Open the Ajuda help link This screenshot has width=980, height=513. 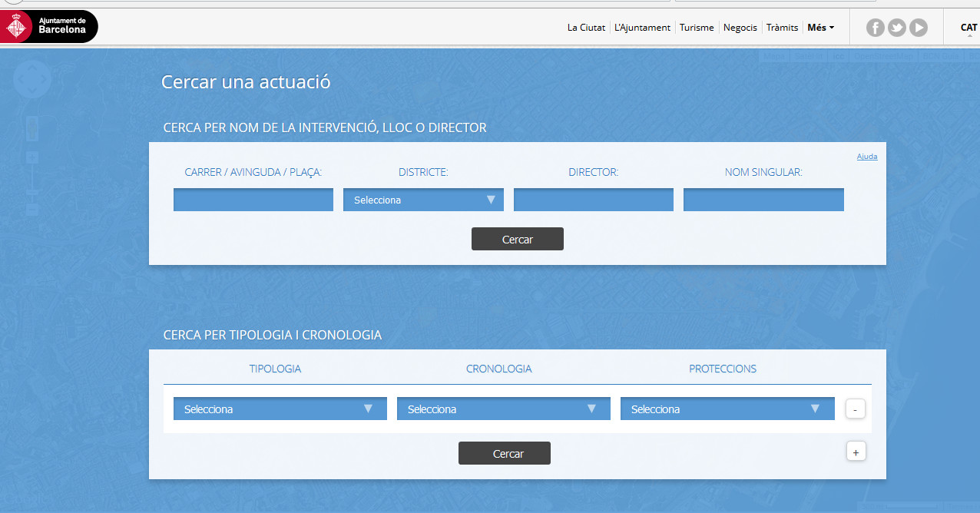pyautogui.click(x=866, y=157)
